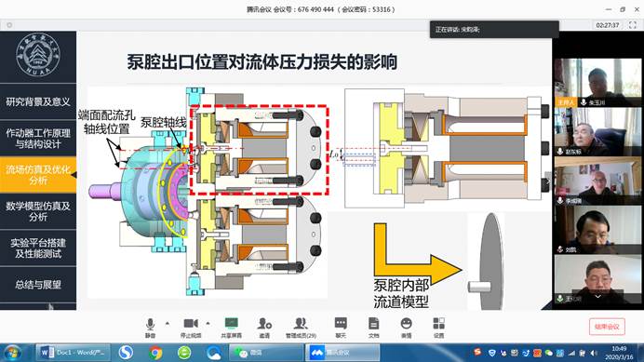The width and height of the screenshot is (644, 362).
Task: Toggle fullscreen mode icon near timer
Action: 633,25
